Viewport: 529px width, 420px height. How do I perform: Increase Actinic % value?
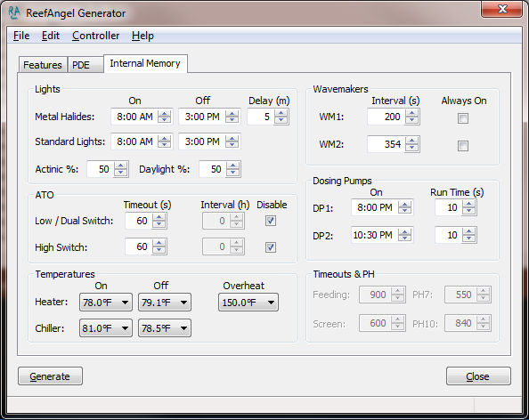click(121, 166)
